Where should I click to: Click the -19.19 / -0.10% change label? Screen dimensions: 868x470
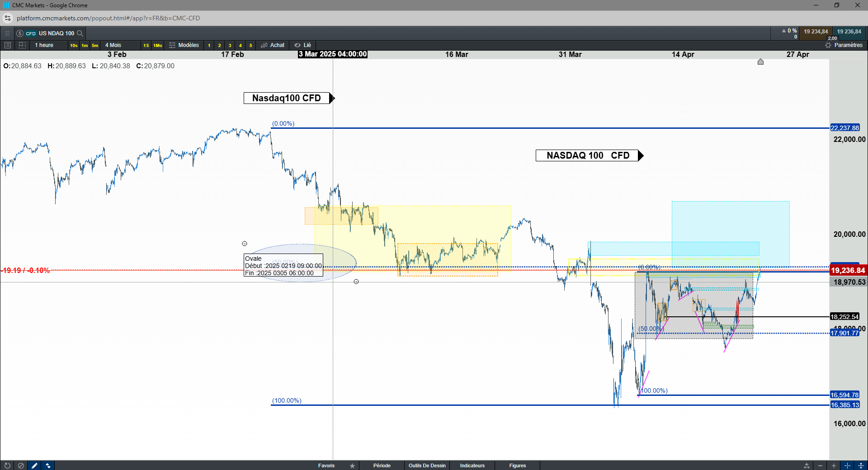click(x=26, y=270)
